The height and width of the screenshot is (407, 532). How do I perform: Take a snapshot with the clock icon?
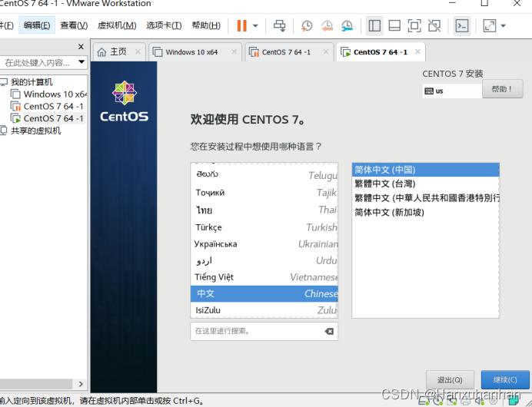pyautogui.click(x=307, y=26)
